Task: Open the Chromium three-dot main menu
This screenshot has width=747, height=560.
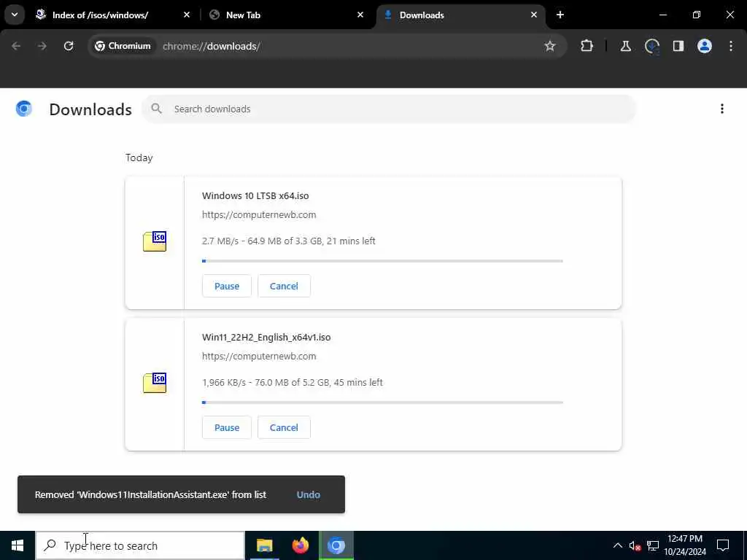Action: (731, 46)
